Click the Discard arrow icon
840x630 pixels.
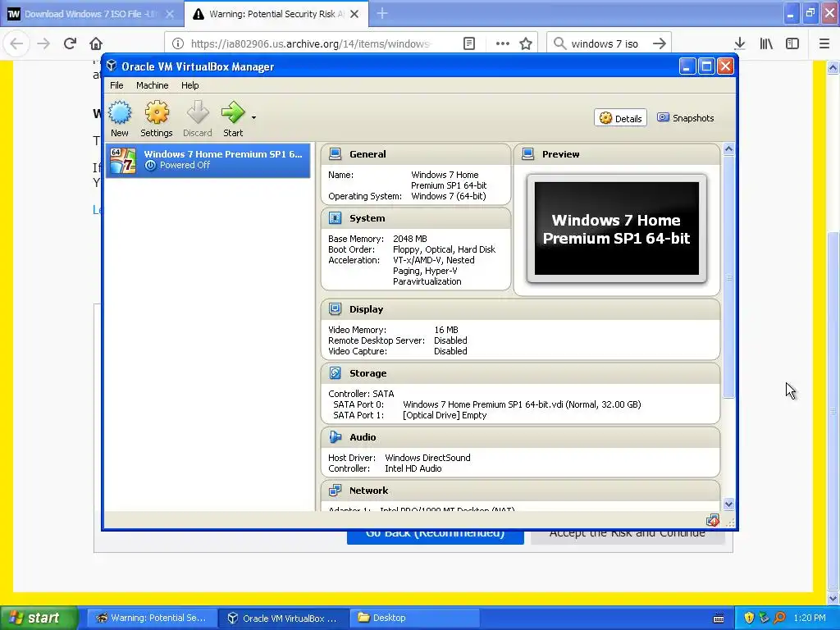(198, 112)
